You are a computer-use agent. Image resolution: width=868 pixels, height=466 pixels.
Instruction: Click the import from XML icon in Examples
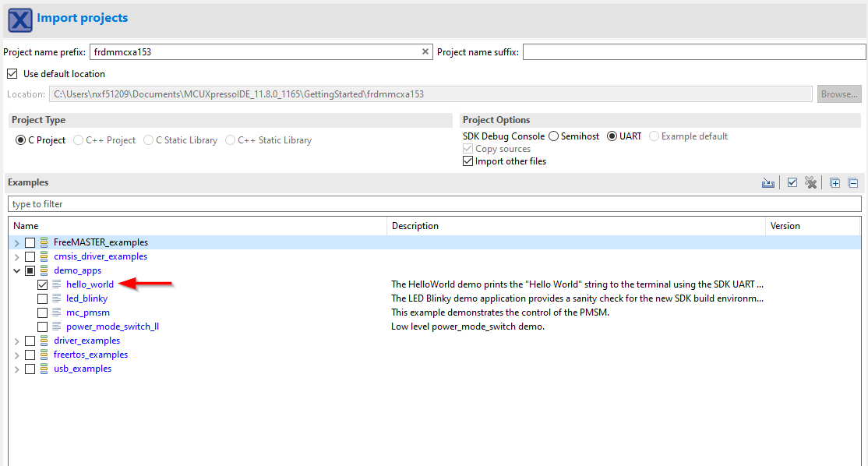click(768, 183)
